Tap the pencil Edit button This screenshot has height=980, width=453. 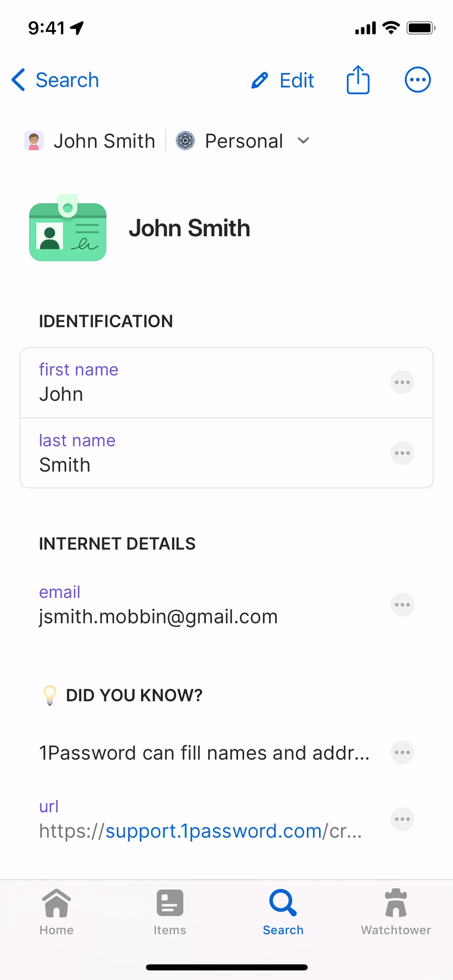[283, 80]
